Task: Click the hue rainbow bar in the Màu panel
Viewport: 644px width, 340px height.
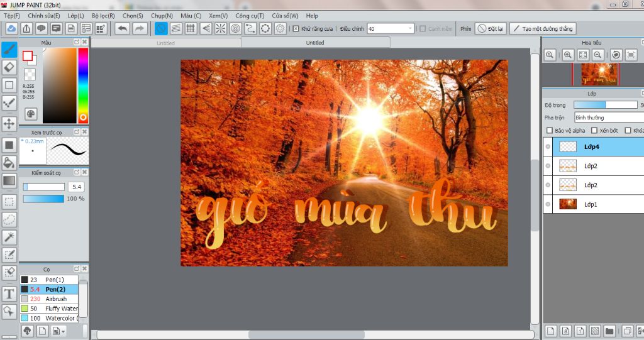Action: pos(83,85)
